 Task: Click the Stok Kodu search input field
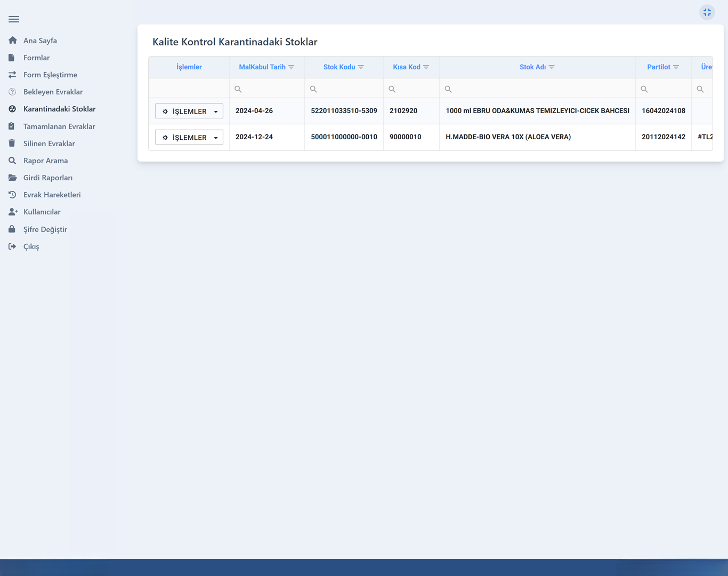tap(347, 89)
